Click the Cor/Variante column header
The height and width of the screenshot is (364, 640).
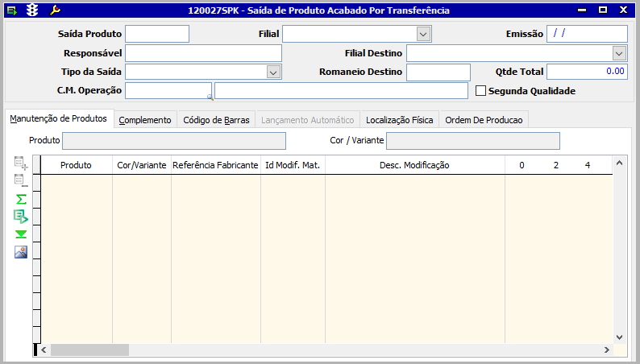point(142,165)
